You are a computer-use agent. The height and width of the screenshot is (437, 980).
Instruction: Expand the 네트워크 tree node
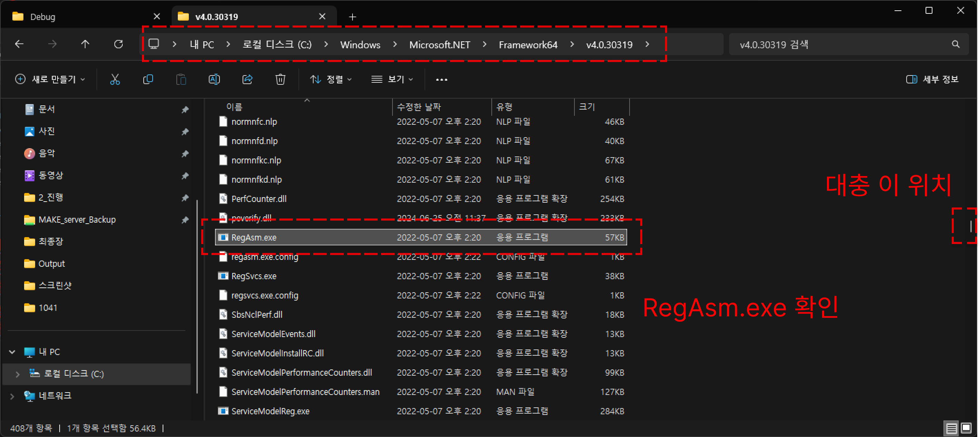coord(12,396)
